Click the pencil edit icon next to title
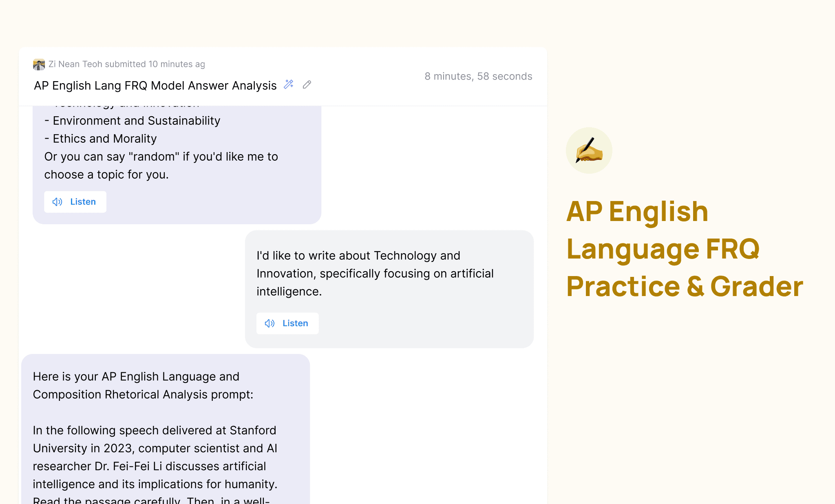Viewport: 835px width, 504px height. tap(307, 84)
